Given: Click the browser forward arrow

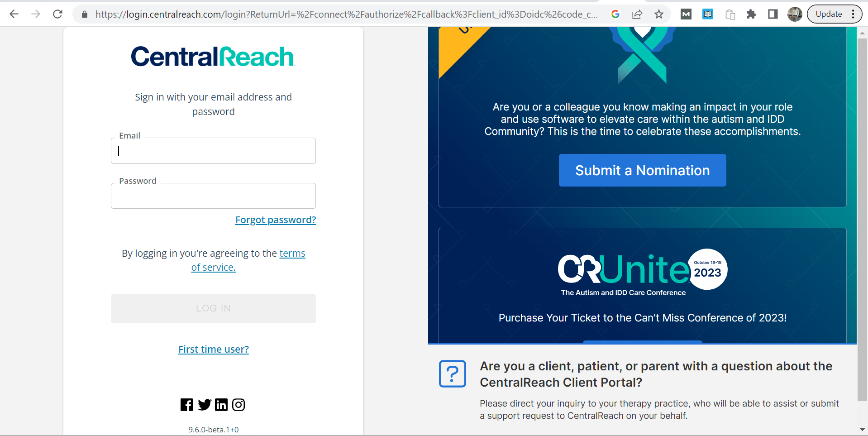Looking at the screenshot, I should point(36,14).
